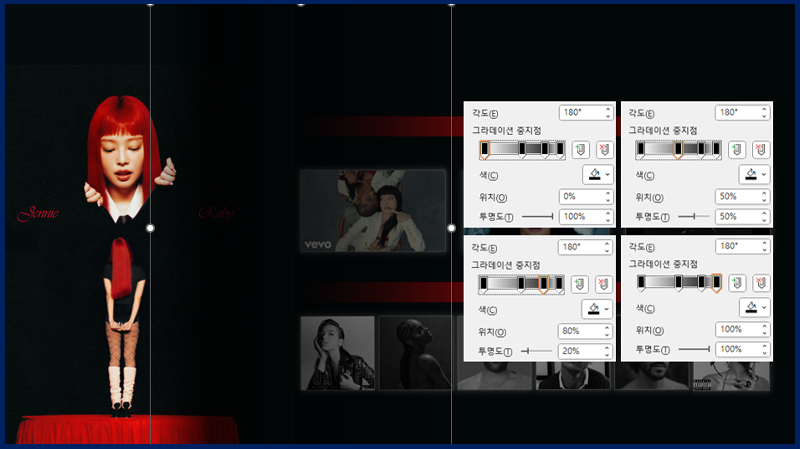Select the dark silhouette photo with braided hair

point(415,353)
